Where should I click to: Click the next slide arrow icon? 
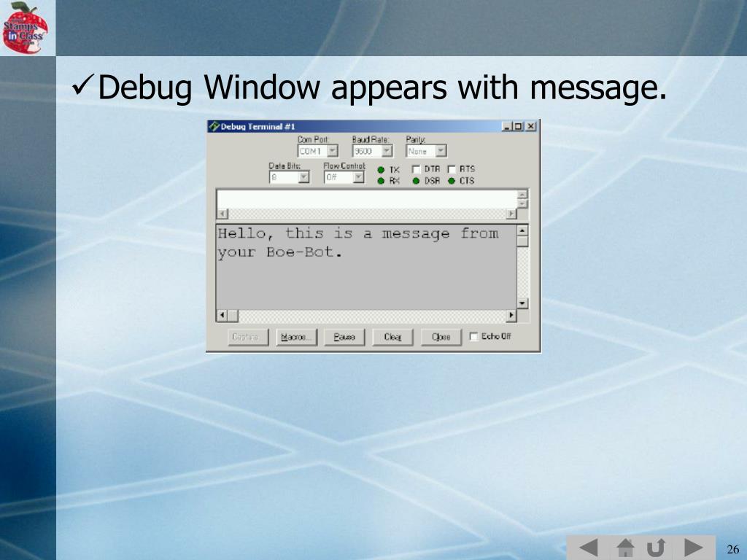coord(693,547)
